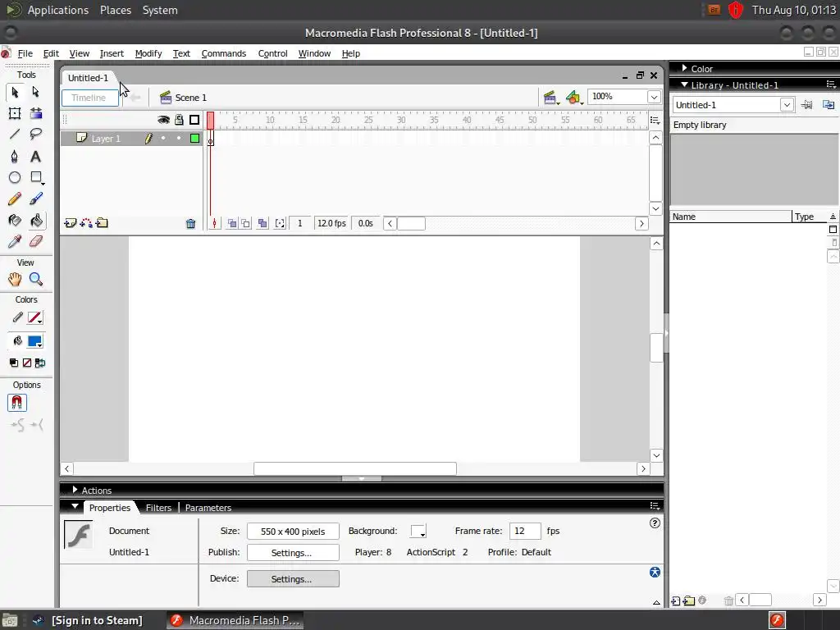The height and width of the screenshot is (630, 840).
Task: Open the Commands menu
Action: point(224,53)
